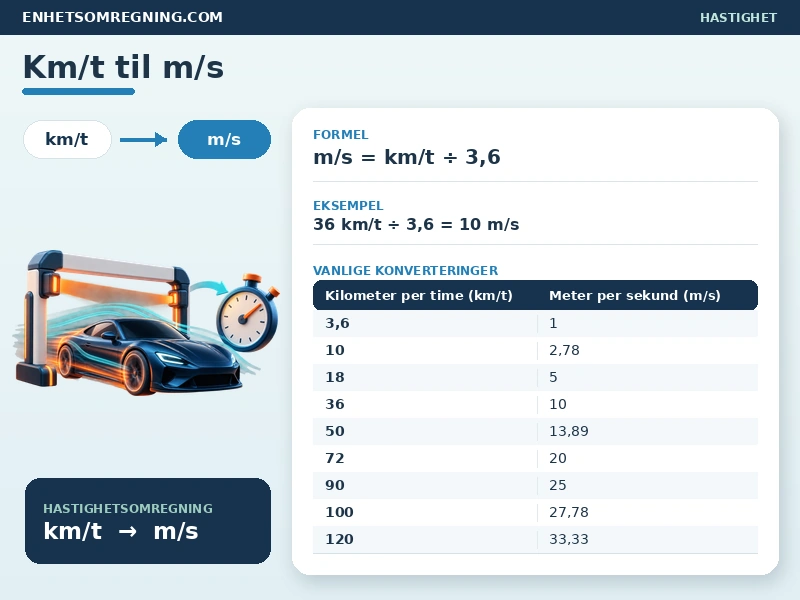Click the arrow between km/t and m/s
800x600 pixels.
[143, 139]
